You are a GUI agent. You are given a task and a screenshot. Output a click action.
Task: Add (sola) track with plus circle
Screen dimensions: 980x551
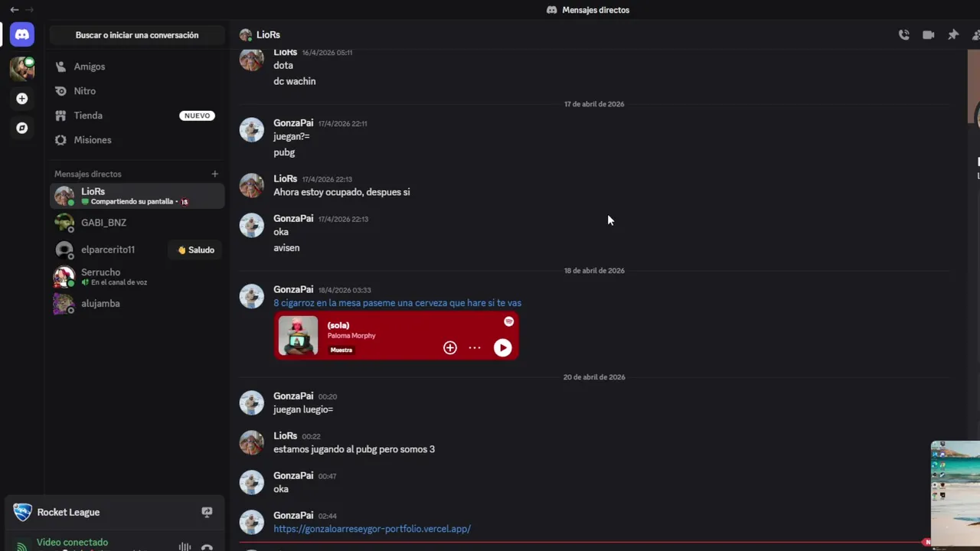click(x=450, y=347)
